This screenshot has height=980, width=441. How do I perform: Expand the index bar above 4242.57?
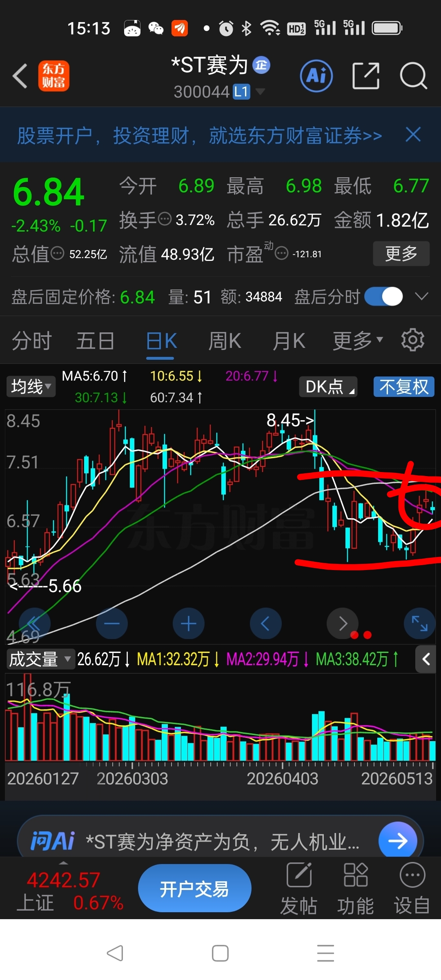[x=63, y=863]
